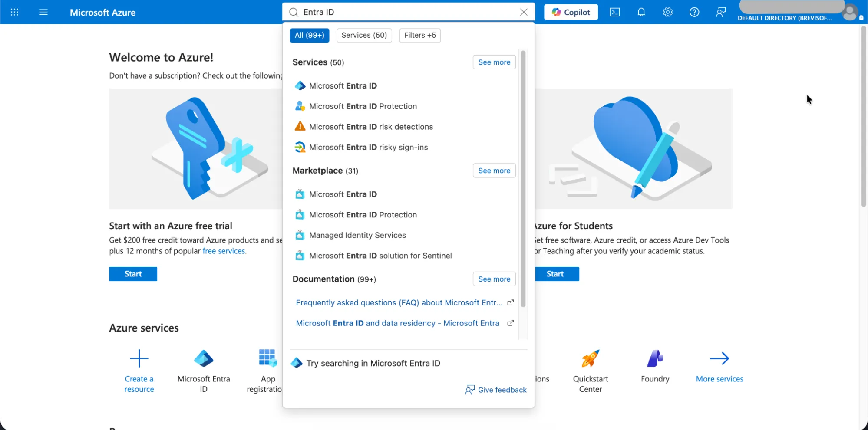Open the Filters +5 option
Screen dimensions: 868x430
click(x=420, y=35)
